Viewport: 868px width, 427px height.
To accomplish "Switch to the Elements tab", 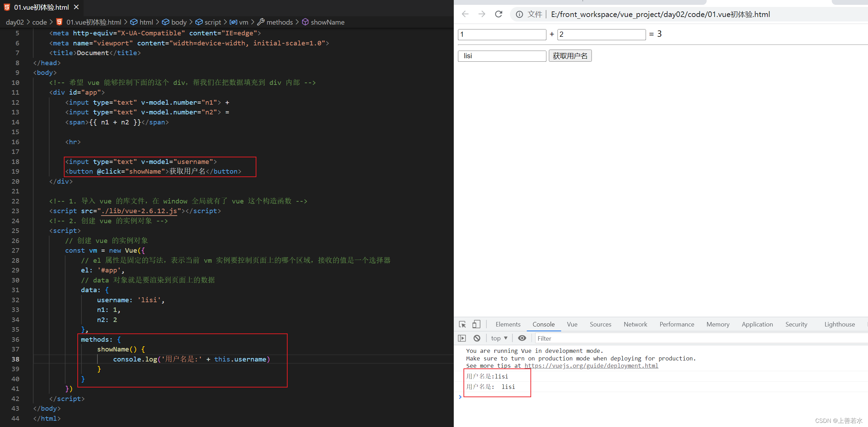I will (508, 324).
